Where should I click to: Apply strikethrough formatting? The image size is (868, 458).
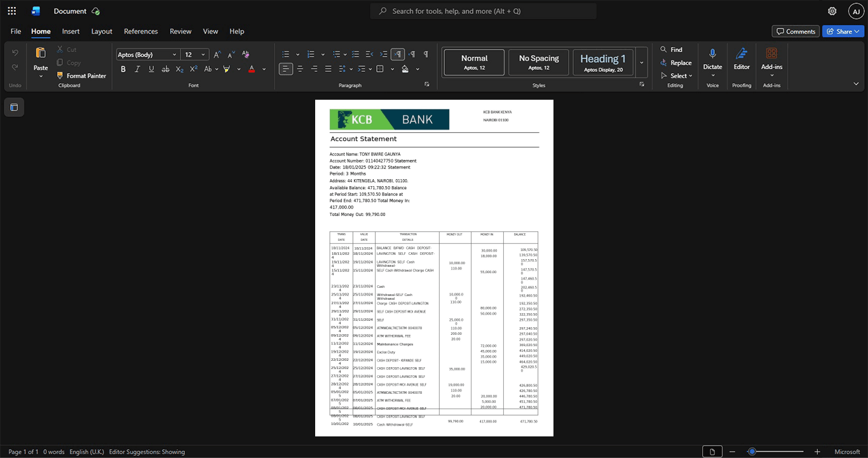(x=165, y=69)
